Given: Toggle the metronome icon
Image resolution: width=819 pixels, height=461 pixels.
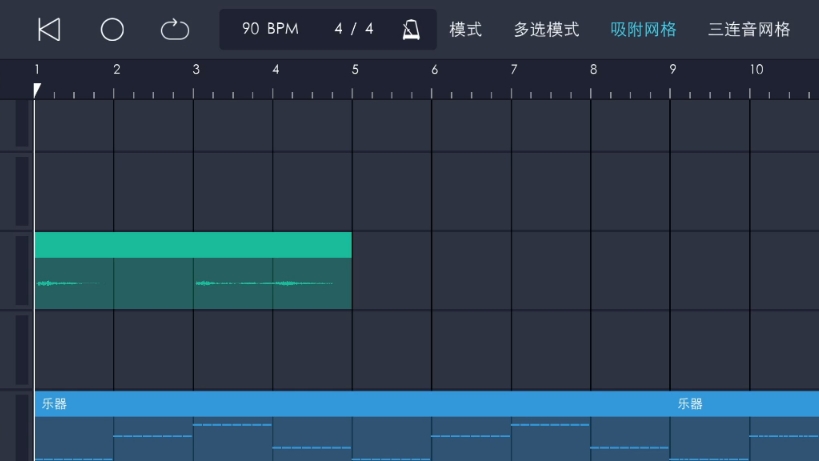Looking at the screenshot, I should tap(411, 30).
